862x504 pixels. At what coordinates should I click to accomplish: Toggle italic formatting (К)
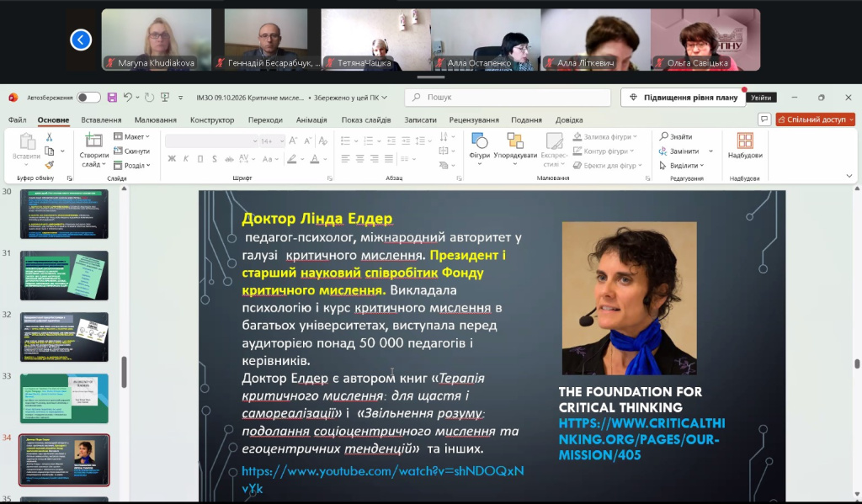pyautogui.click(x=186, y=159)
